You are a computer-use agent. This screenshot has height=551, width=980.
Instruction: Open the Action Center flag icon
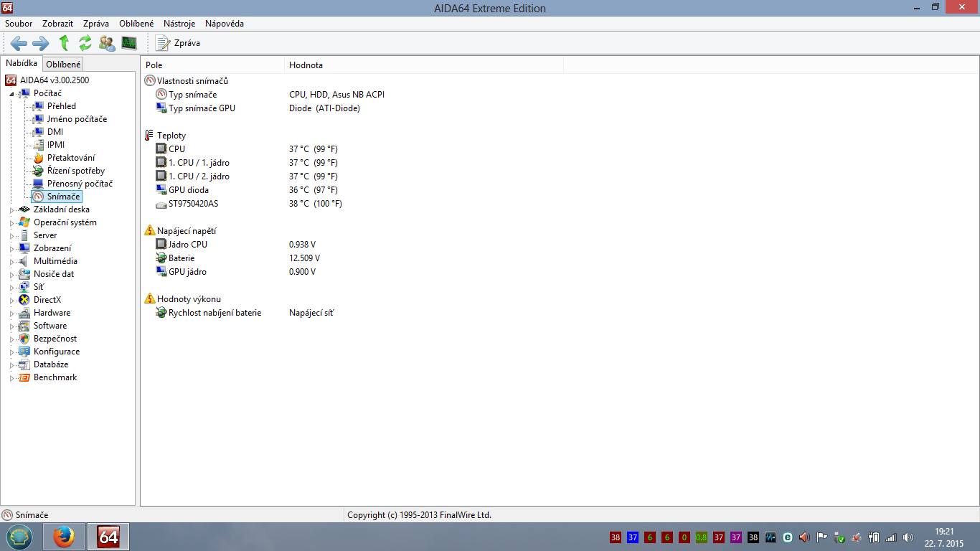pyautogui.click(x=822, y=537)
